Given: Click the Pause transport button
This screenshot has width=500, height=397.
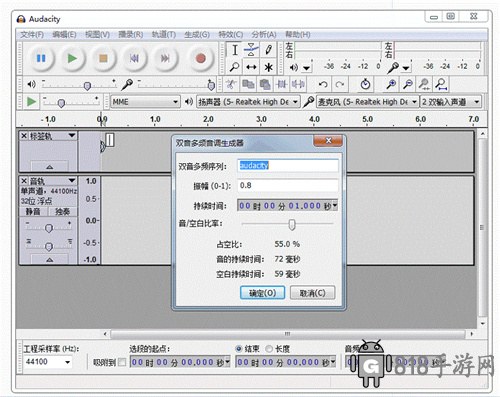Looking at the screenshot, I should 41,59.
